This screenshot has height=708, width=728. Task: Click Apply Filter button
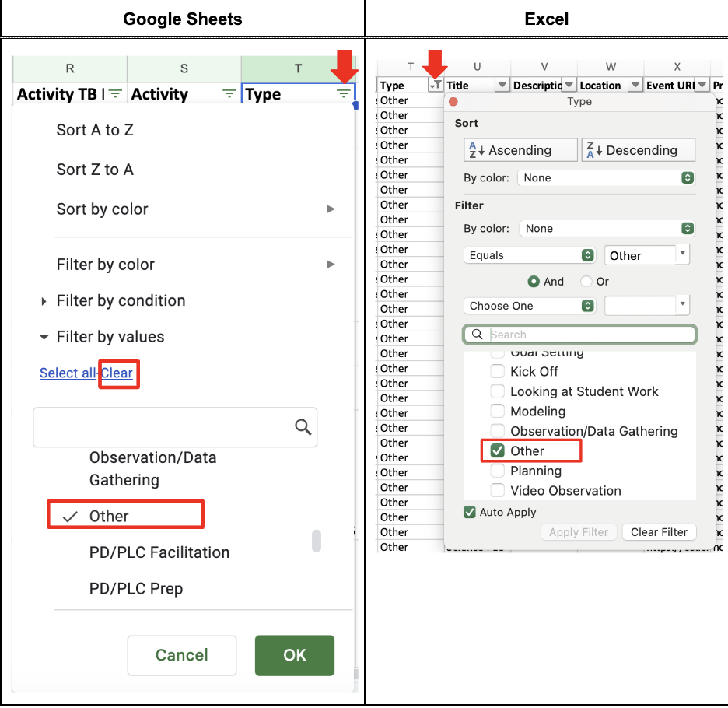[579, 532]
